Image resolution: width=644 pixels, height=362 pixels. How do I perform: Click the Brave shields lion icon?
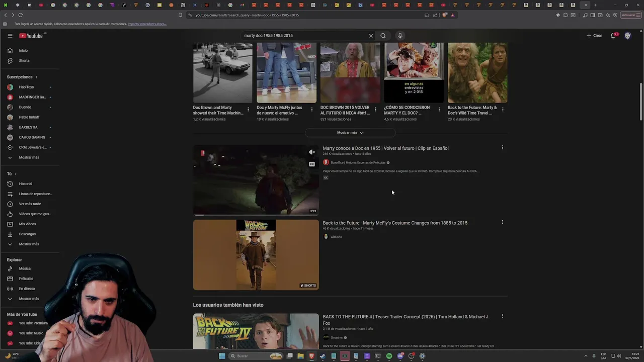445,15
